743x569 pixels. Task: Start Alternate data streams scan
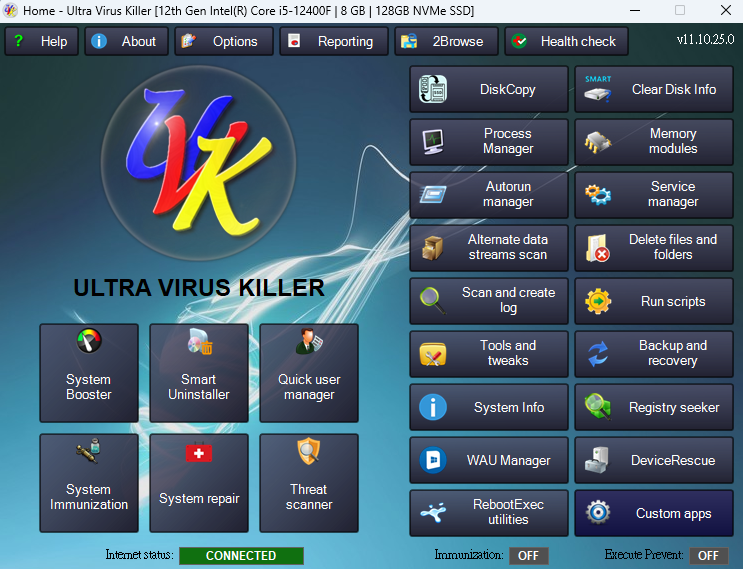tap(489, 248)
